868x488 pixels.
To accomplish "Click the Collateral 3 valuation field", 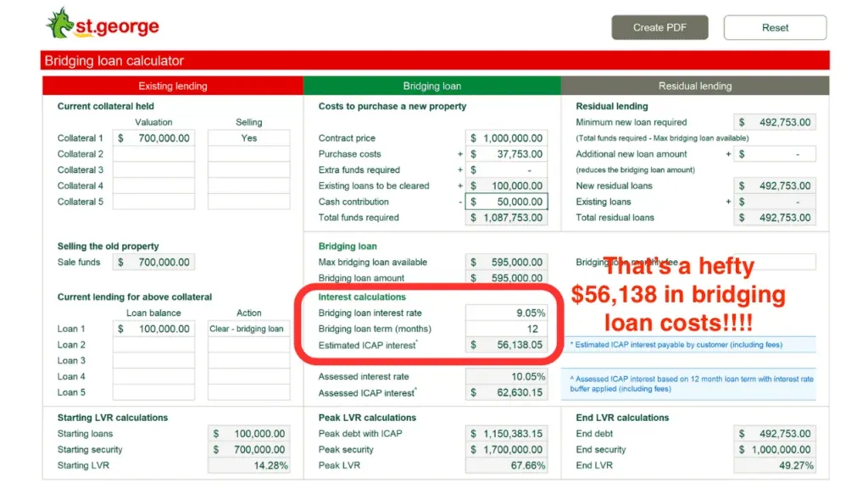I will [154, 169].
